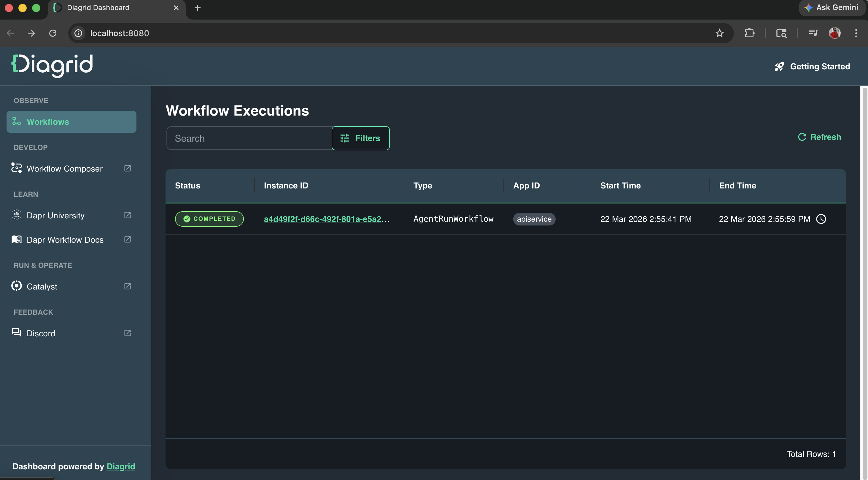Click the Diagrid logo in header

click(x=52, y=65)
